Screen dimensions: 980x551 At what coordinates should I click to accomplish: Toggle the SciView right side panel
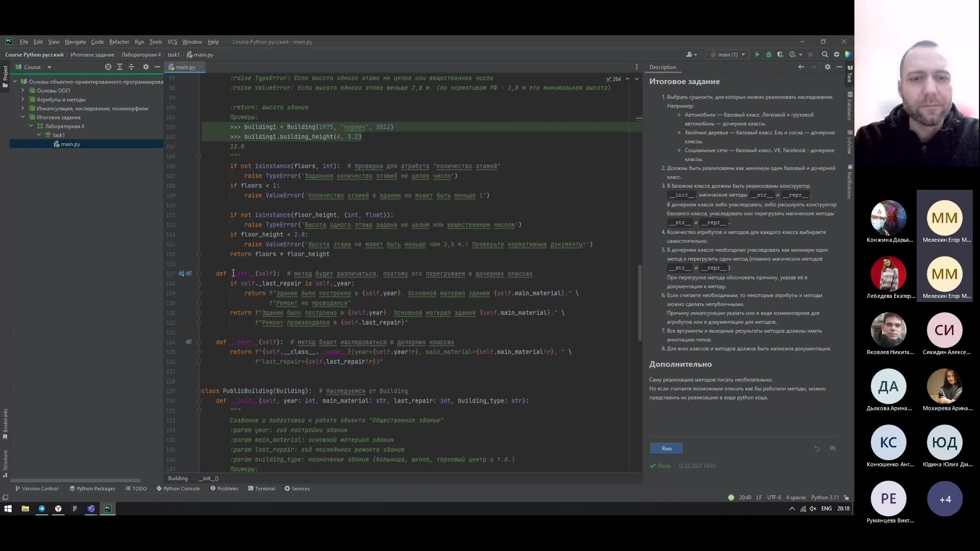850,142
